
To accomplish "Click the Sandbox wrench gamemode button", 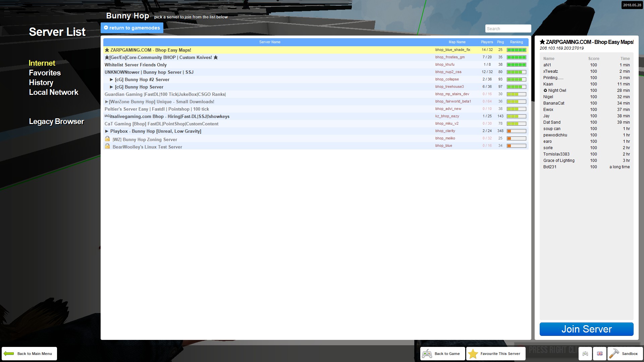I will [625, 354].
